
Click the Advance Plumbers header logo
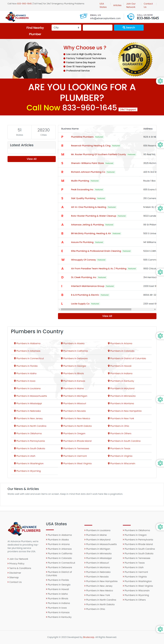click(17, 17)
